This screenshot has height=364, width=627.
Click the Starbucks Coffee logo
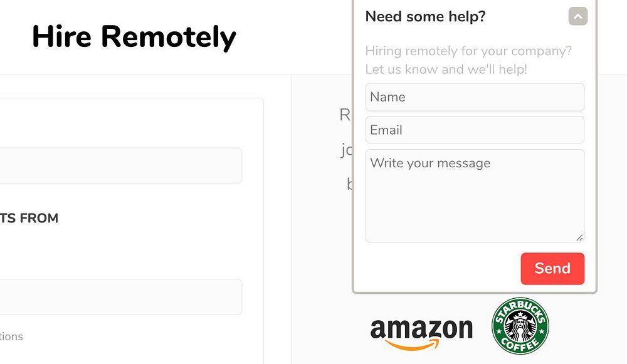(x=520, y=326)
